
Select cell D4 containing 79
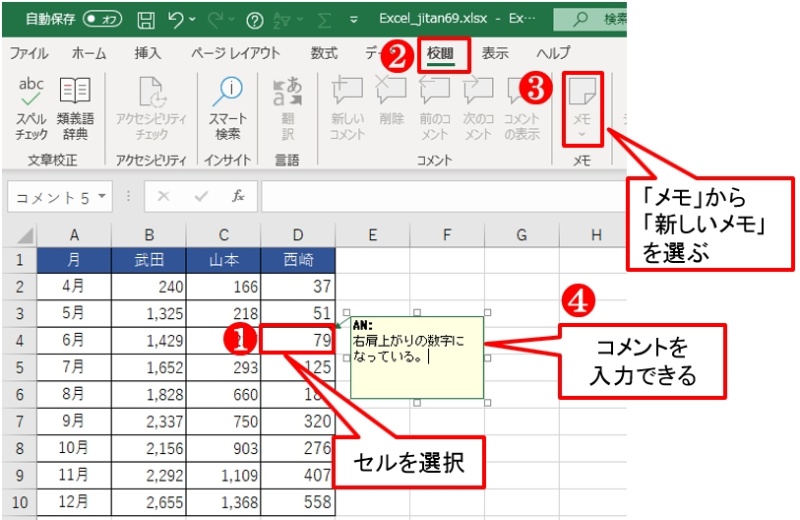point(297,340)
